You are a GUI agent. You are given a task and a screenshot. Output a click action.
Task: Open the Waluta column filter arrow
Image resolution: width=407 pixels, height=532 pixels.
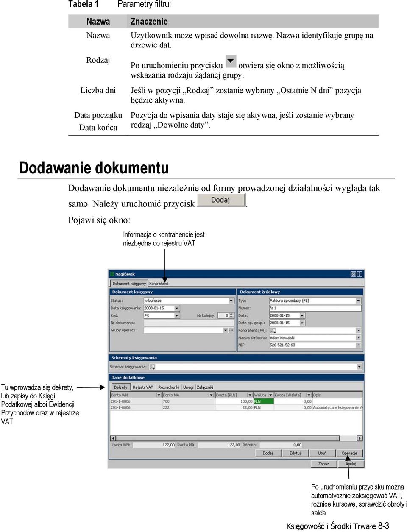[x=270, y=395]
